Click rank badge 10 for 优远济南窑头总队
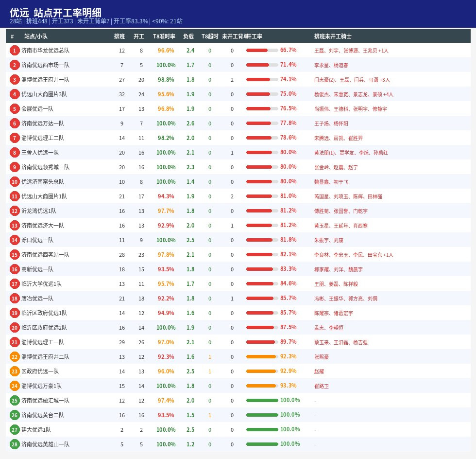 point(14,182)
